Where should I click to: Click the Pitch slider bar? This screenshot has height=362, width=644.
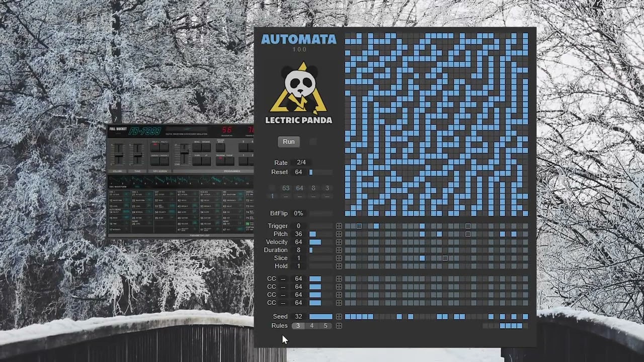pyautogui.click(x=320, y=234)
